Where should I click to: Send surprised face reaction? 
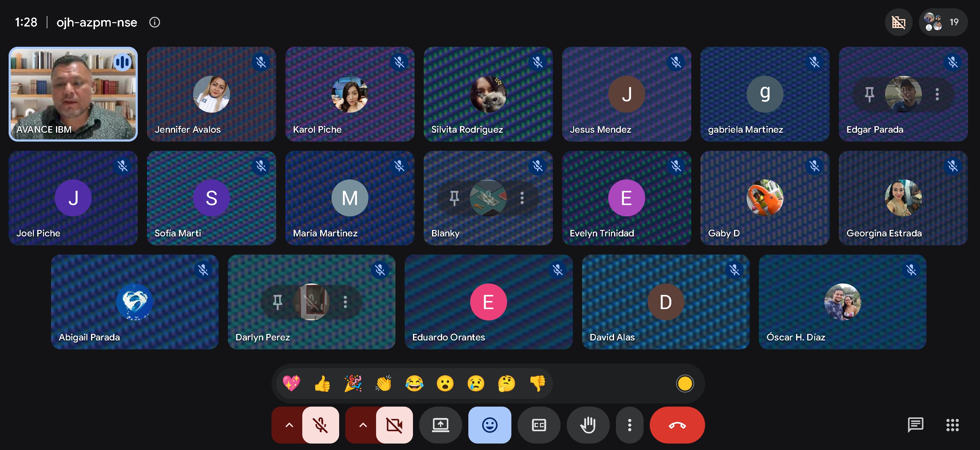pos(445,384)
